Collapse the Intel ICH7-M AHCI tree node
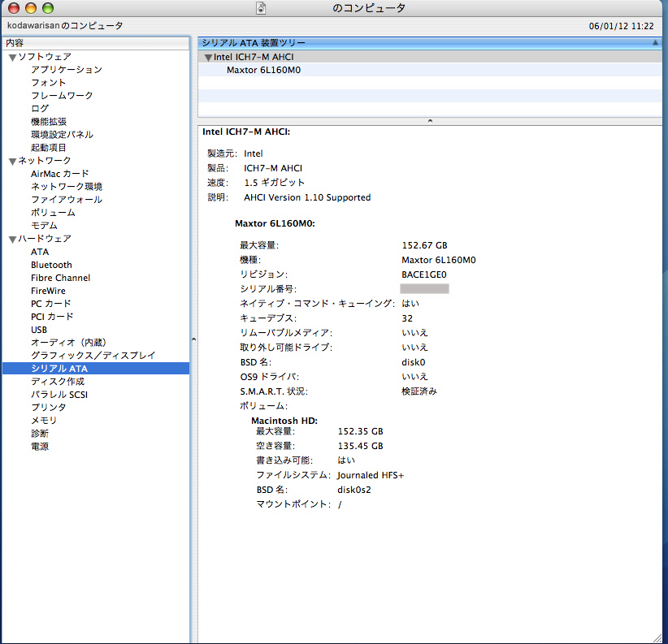Viewport: 668px width, 644px height. (208, 58)
